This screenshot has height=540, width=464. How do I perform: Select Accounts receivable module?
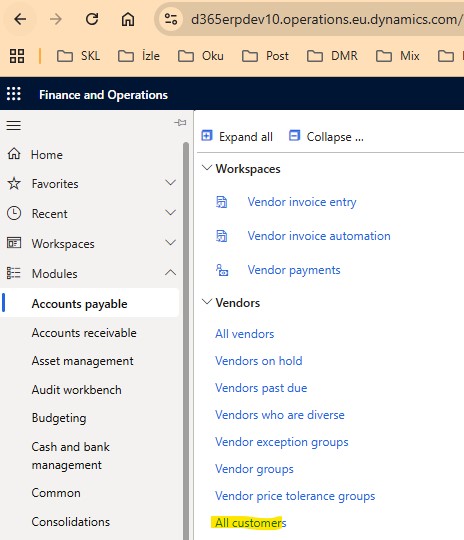(84, 333)
